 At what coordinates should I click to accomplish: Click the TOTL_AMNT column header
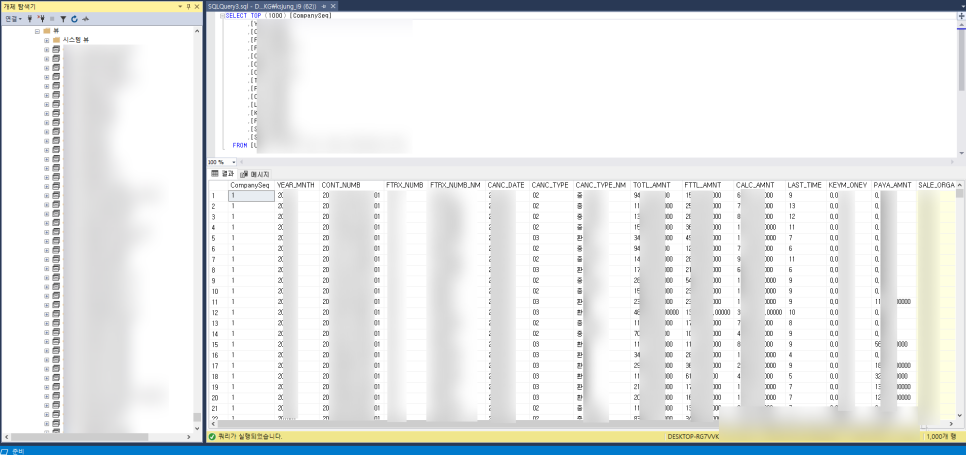(657, 185)
